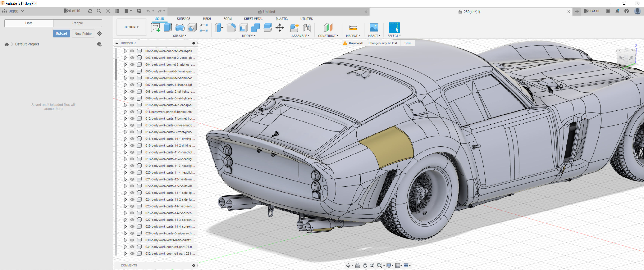Hide 012-bodywork-parts-7-bonnet component
The height and width of the screenshot is (270, 644).
[132, 118]
